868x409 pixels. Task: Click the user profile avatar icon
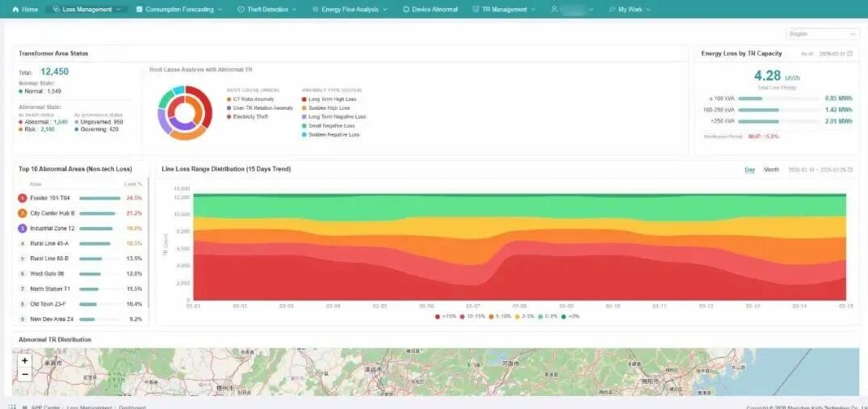(x=554, y=10)
